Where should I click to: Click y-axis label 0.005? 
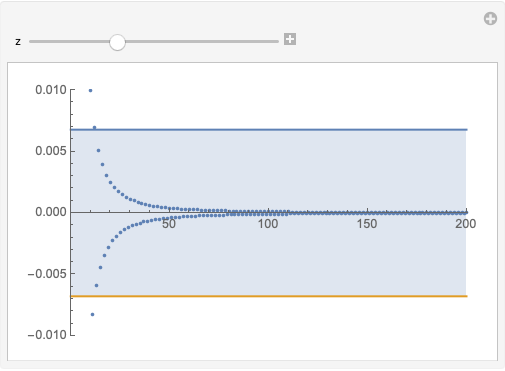coord(51,151)
